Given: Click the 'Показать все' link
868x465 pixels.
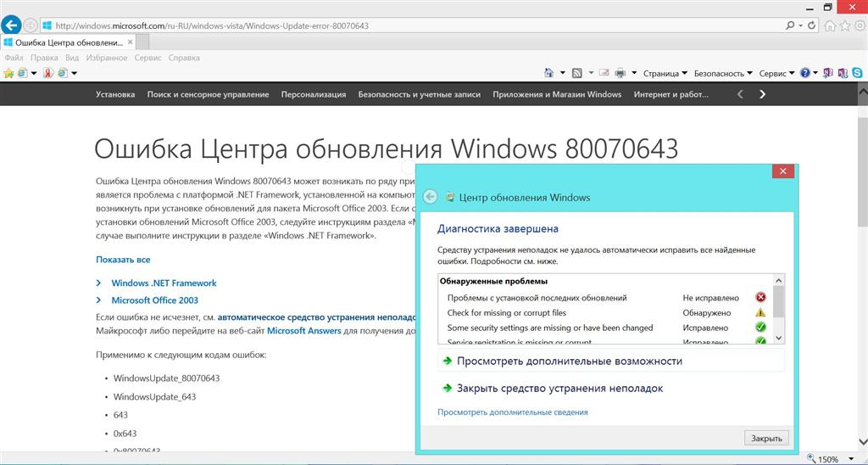Looking at the screenshot, I should [123, 260].
